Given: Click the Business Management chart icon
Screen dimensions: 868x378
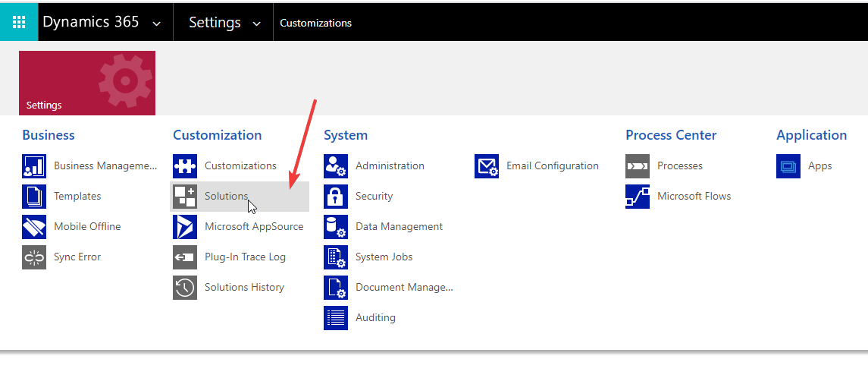Looking at the screenshot, I should (34, 166).
